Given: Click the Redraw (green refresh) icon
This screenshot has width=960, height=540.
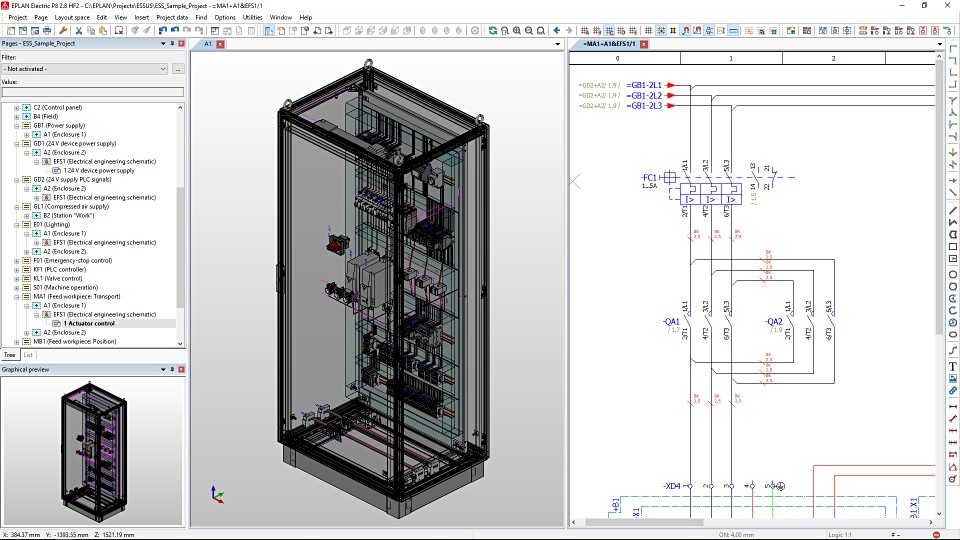Looking at the screenshot, I should pos(493,30).
